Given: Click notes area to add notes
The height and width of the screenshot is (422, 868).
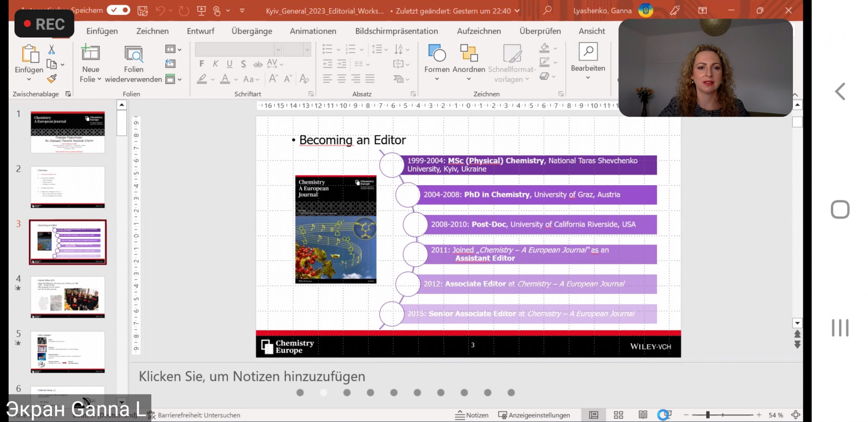Looking at the screenshot, I should click(252, 376).
